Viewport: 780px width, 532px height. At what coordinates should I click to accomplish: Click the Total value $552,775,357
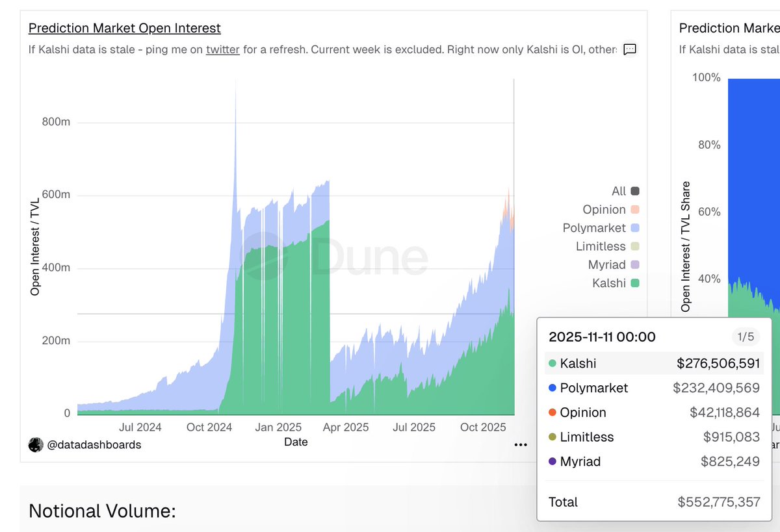(719, 502)
